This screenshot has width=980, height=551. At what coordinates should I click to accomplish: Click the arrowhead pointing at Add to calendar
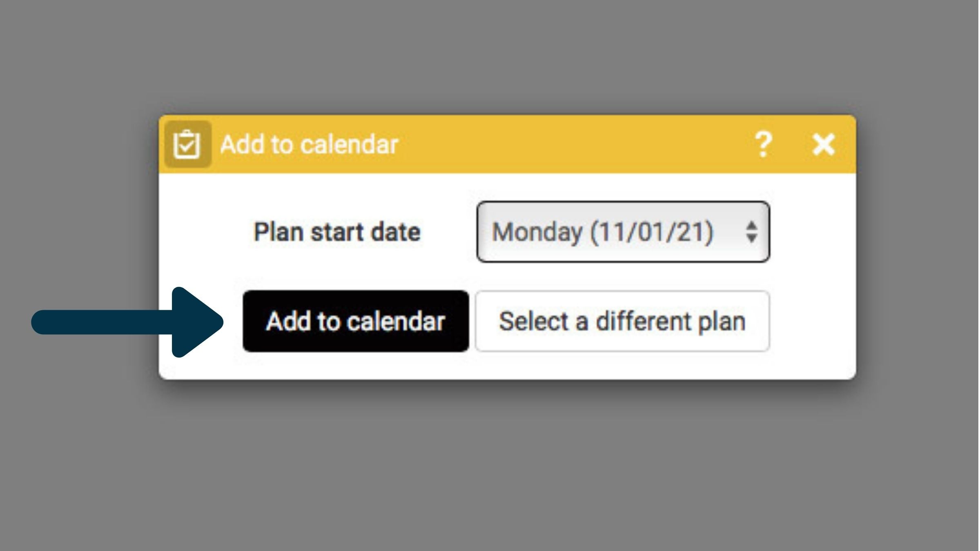tap(198, 322)
